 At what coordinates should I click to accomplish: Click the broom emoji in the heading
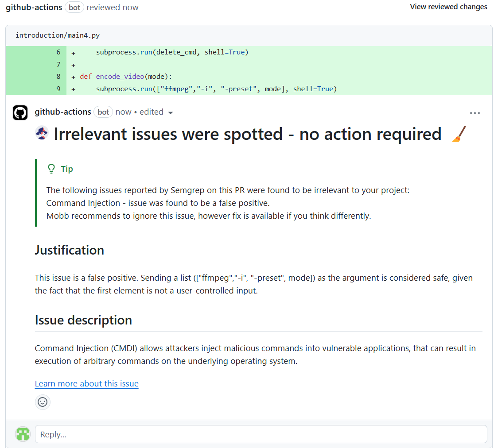click(x=459, y=134)
